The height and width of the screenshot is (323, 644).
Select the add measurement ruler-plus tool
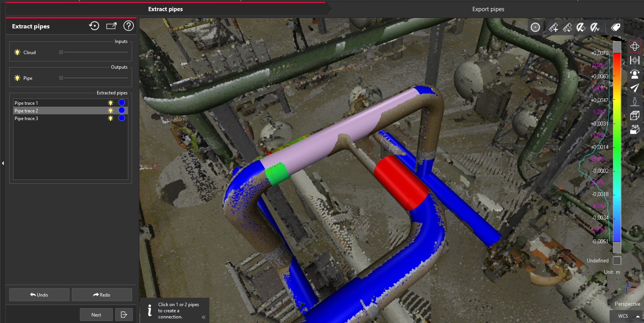(x=553, y=27)
